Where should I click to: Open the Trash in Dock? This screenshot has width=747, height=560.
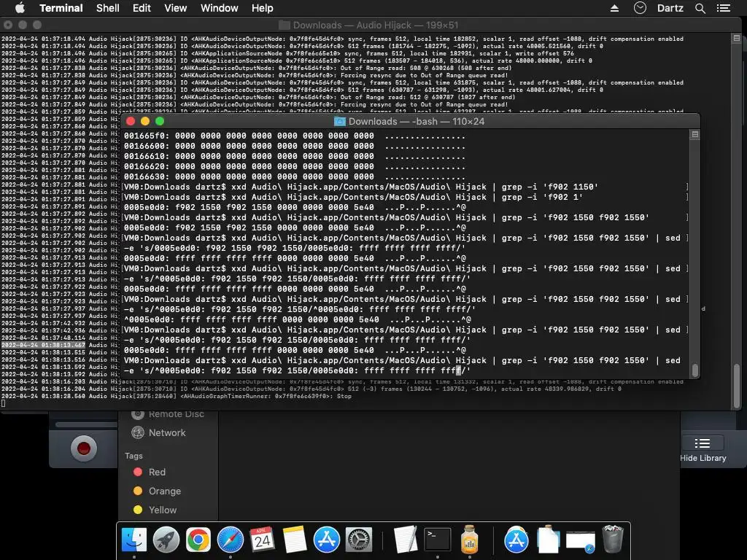613,540
